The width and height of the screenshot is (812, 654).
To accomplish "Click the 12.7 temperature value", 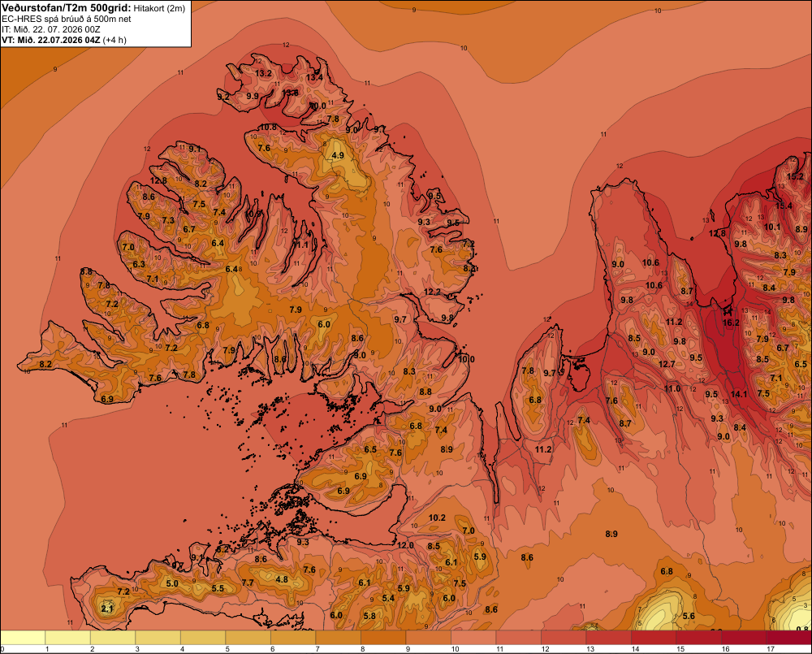I will point(667,364).
